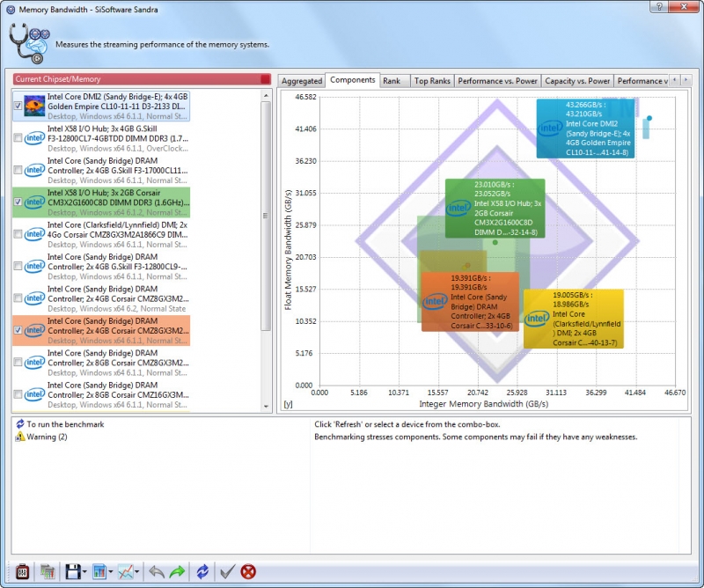Click the Intel logo beside the Clarksfield/Lynnfield row
704x588 pixels.
tap(34, 234)
